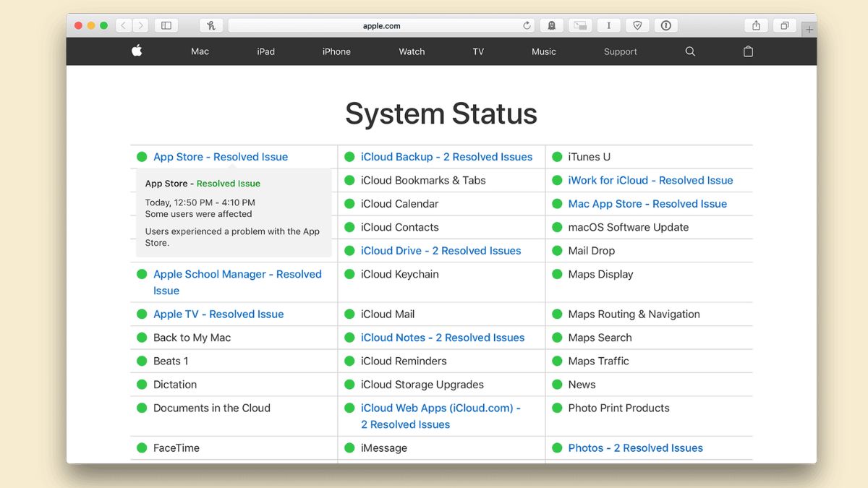The width and height of the screenshot is (868, 488).
Task: Click 'Documents in the Cloud' entry
Action: [212, 408]
